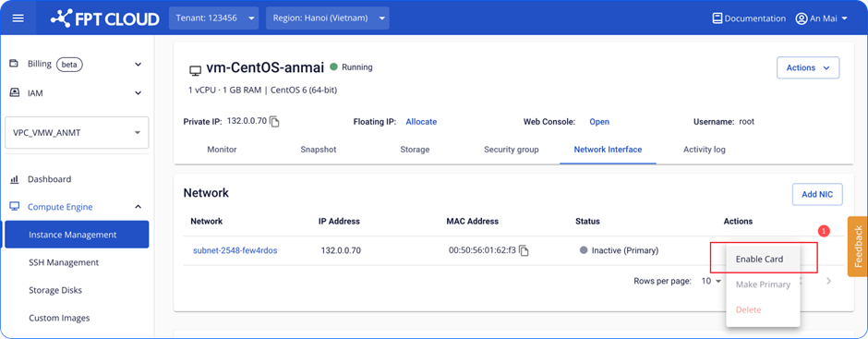Image resolution: width=868 pixels, height=339 pixels.
Task: Choose Delete from the context menu
Action: pyautogui.click(x=763, y=309)
